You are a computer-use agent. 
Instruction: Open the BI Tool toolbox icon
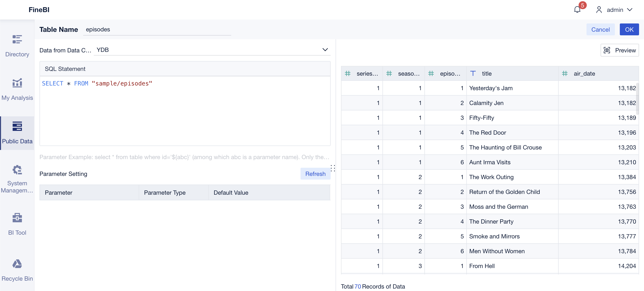(17, 218)
